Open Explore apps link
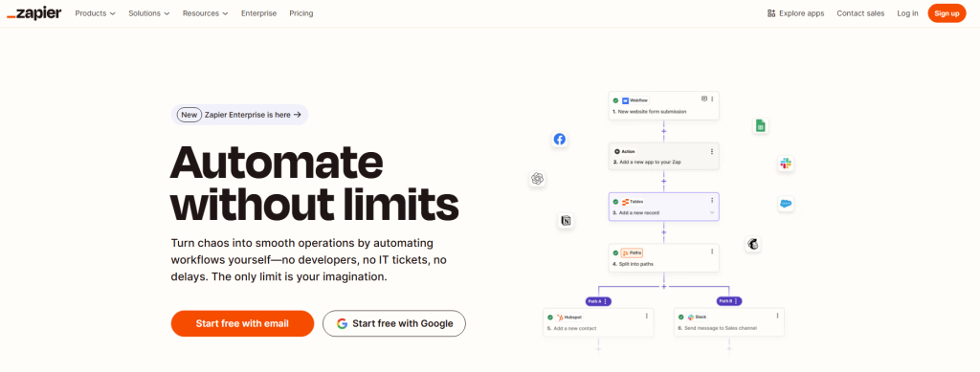The image size is (980, 372). click(795, 13)
